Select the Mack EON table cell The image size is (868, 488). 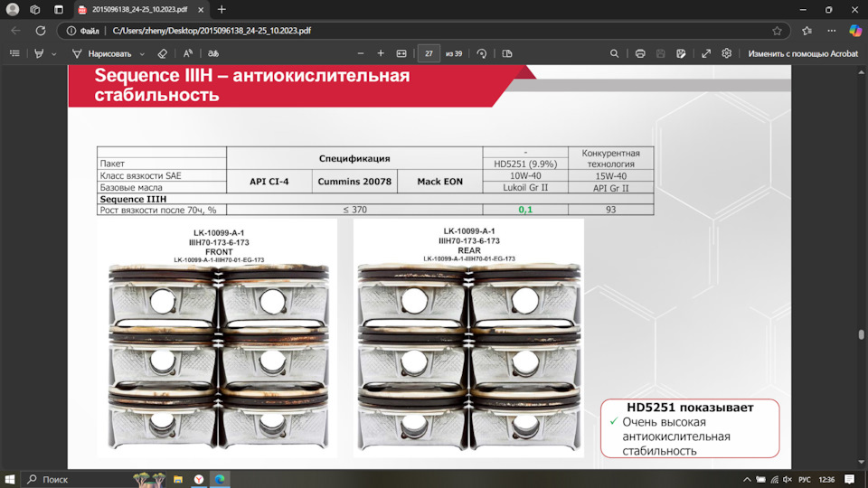coord(440,182)
